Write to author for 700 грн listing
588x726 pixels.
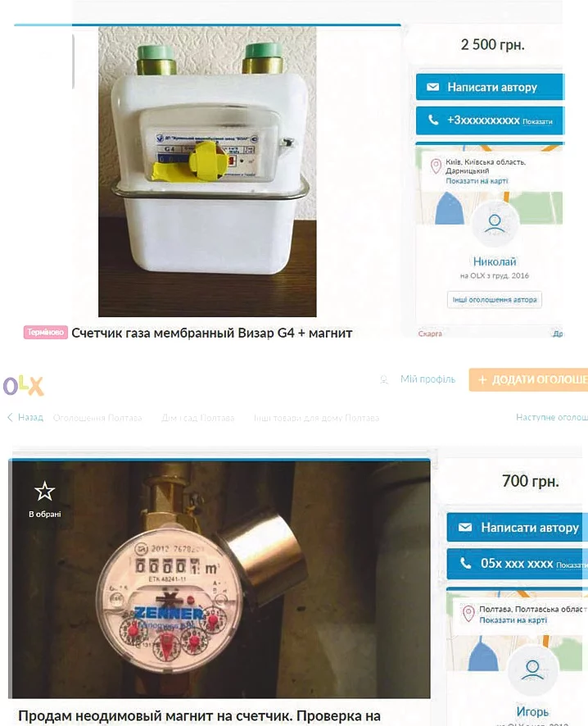click(x=518, y=528)
